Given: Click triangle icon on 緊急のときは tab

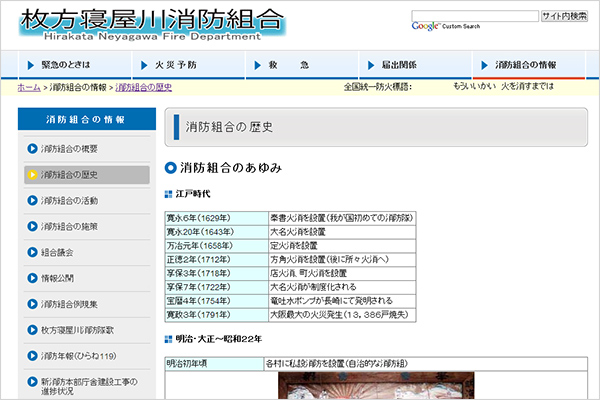Looking at the screenshot, I should point(28,64).
